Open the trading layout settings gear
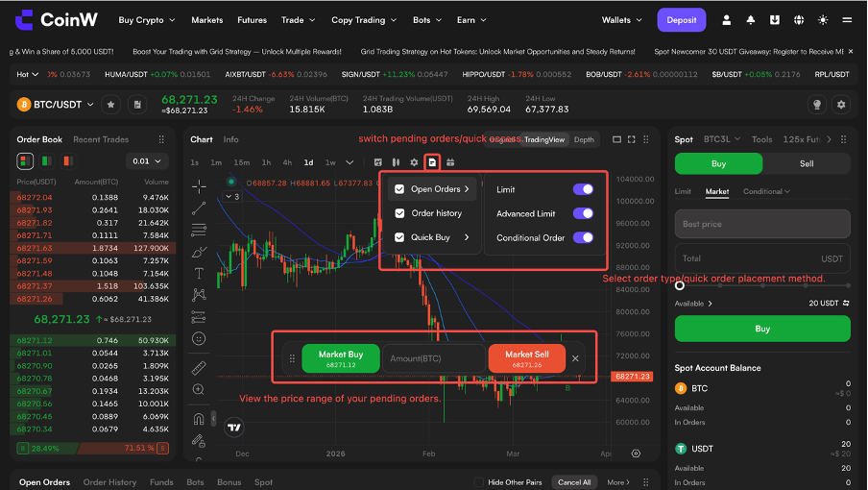868x490 pixels. pos(841,104)
